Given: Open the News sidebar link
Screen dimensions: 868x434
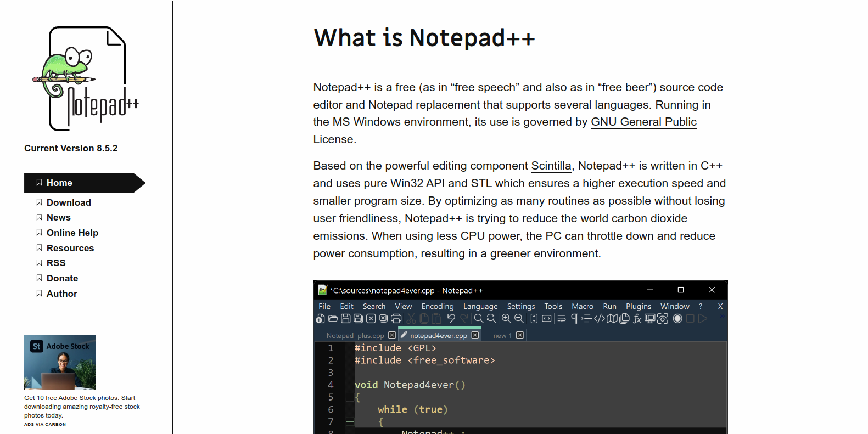Looking at the screenshot, I should coord(59,217).
